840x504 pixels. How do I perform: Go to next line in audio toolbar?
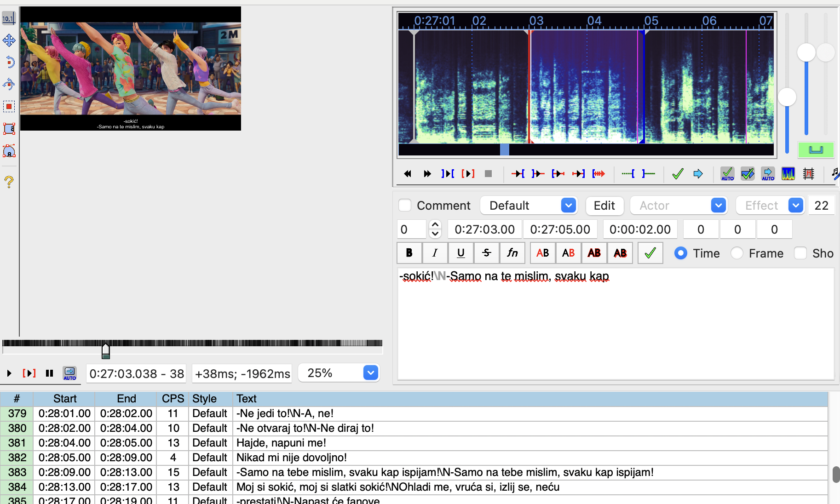click(x=427, y=174)
